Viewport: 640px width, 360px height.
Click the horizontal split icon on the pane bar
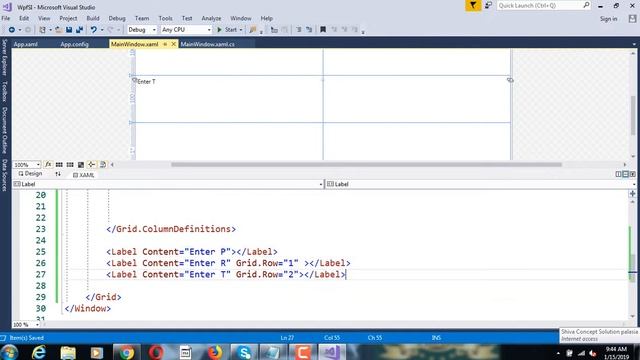(x=625, y=174)
